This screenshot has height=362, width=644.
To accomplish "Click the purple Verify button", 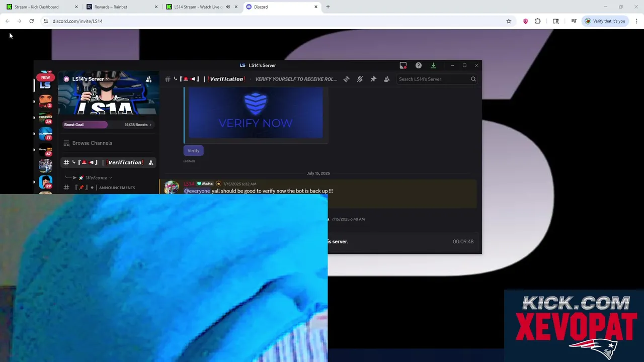I will tap(193, 150).
